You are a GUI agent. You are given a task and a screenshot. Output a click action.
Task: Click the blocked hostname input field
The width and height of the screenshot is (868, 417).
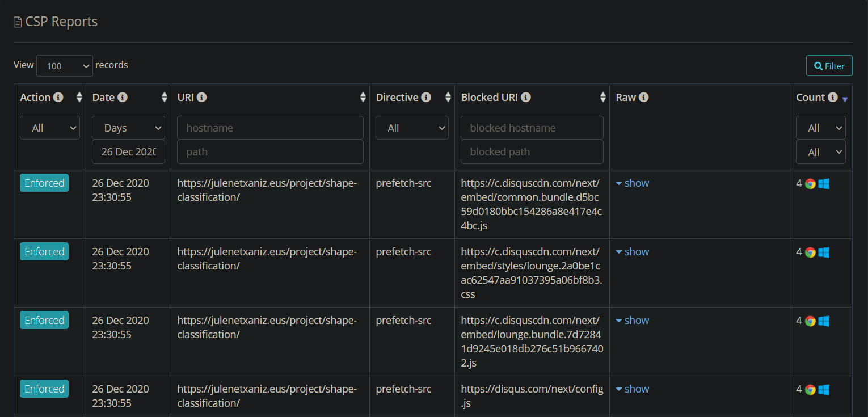point(532,128)
